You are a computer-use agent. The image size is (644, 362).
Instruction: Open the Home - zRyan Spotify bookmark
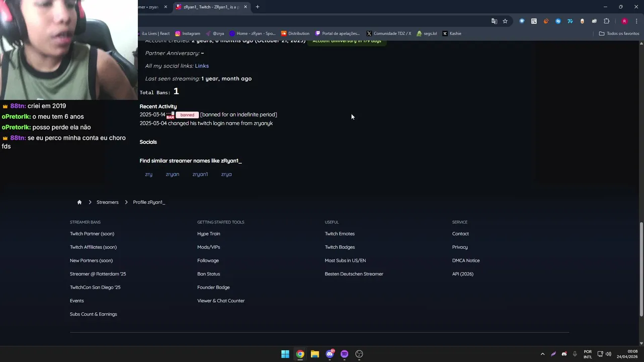(x=253, y=34)
